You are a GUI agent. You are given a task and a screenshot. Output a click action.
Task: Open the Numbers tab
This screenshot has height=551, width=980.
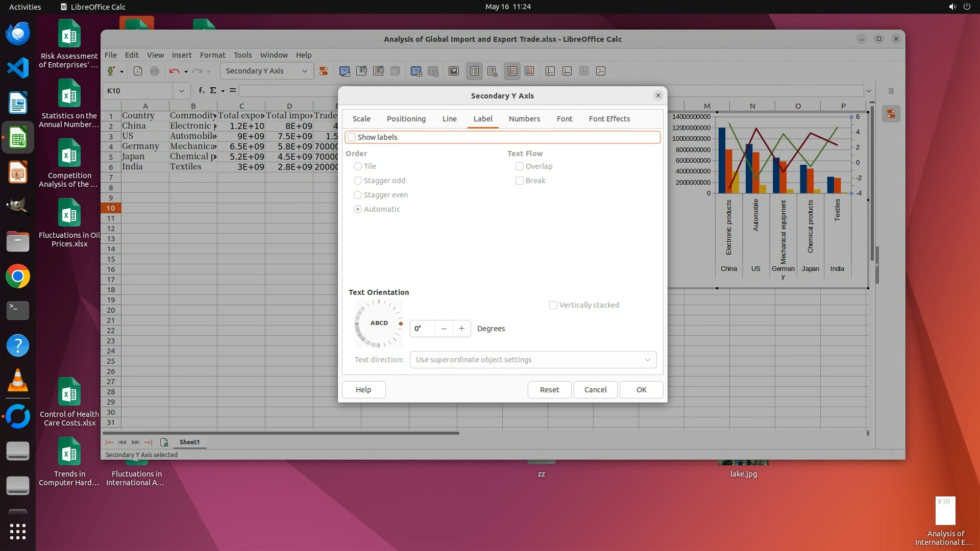[524, 119]
